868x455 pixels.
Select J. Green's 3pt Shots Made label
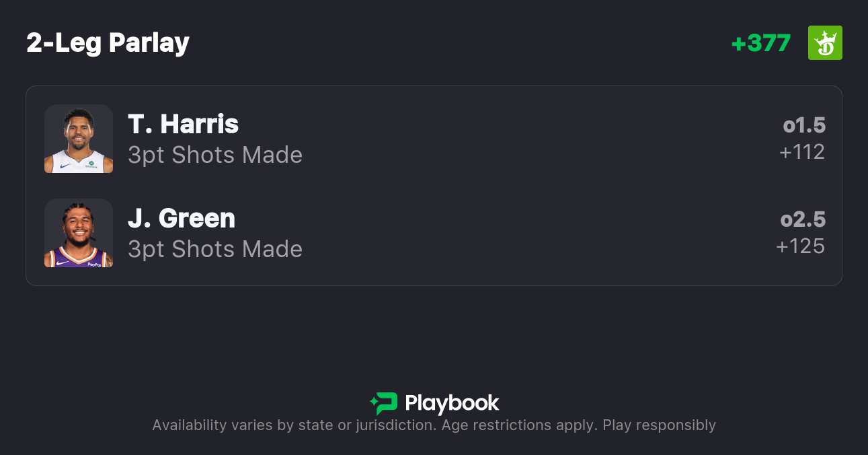click(215, 250)
